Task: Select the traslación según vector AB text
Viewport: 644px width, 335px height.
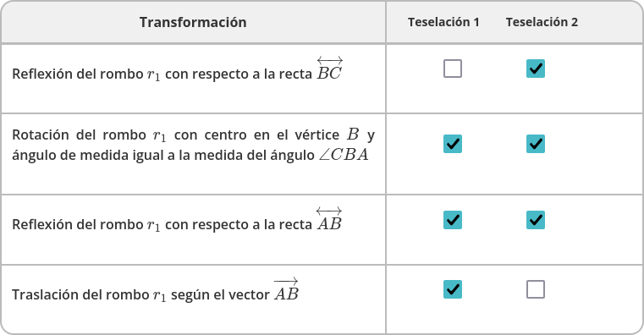Action: pyautogui.click(x=155, y=289)
